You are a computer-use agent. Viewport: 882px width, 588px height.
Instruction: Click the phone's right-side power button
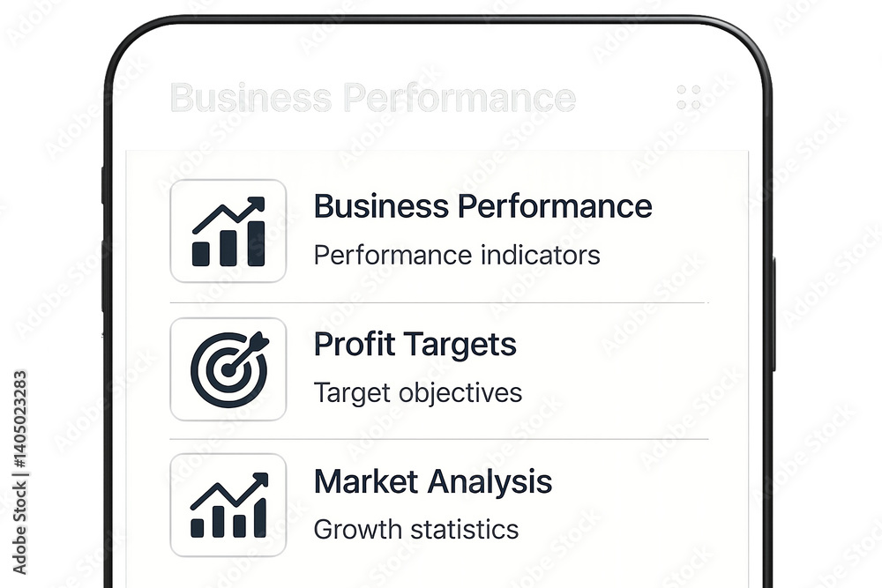[774, 314]
